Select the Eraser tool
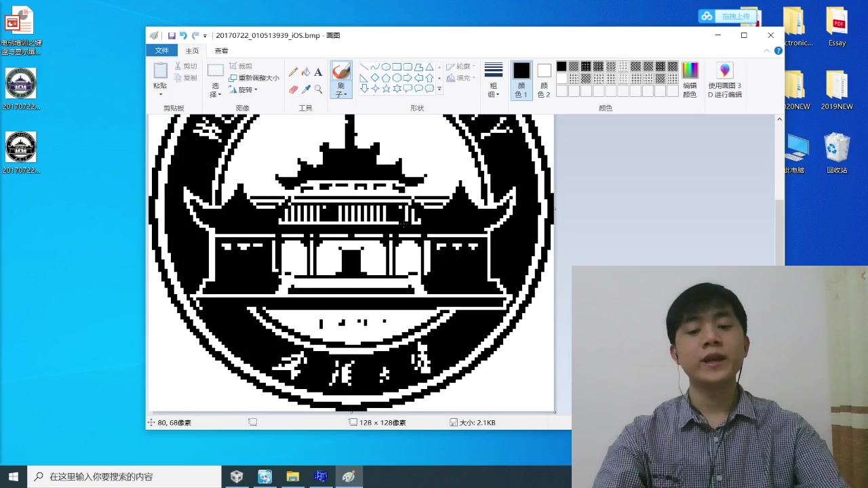The image size is (868, 488). 293,89
